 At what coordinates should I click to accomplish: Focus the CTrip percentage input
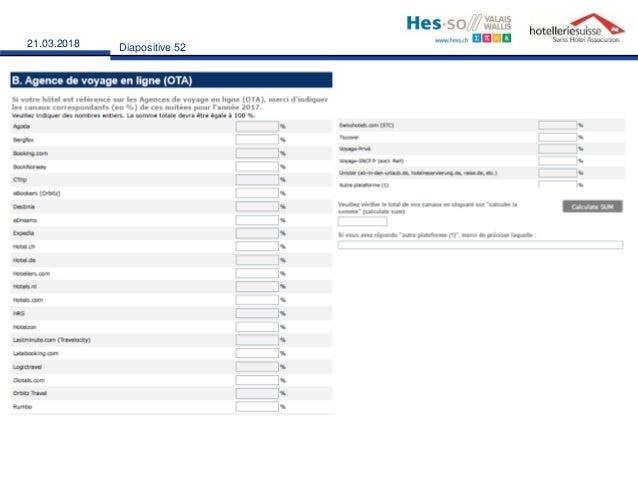click(x=257, y=180)
